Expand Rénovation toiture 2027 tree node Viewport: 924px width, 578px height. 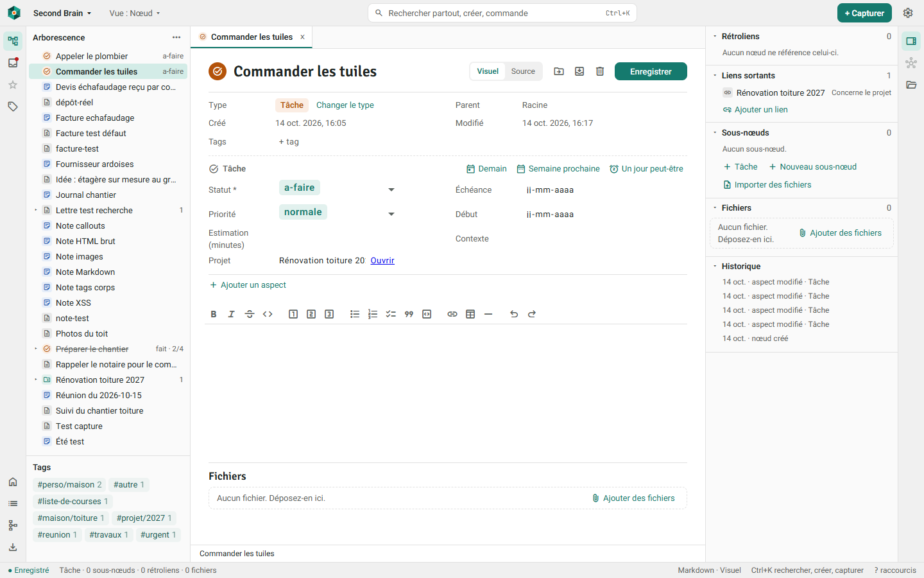click(35, 380)
